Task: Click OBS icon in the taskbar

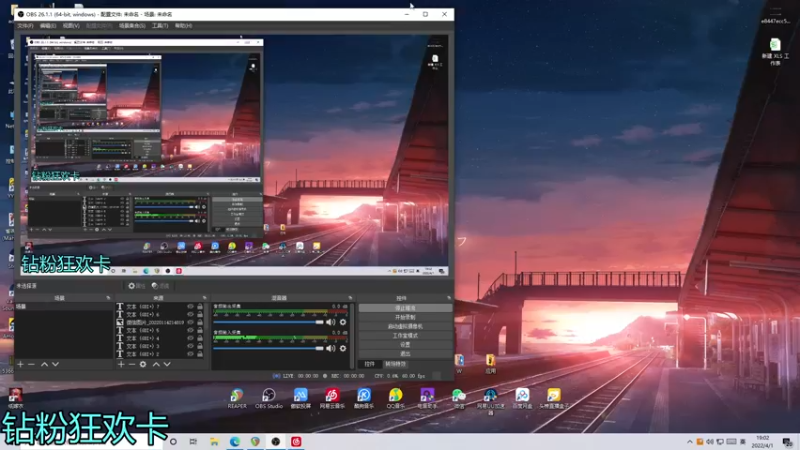Action: 276,442
